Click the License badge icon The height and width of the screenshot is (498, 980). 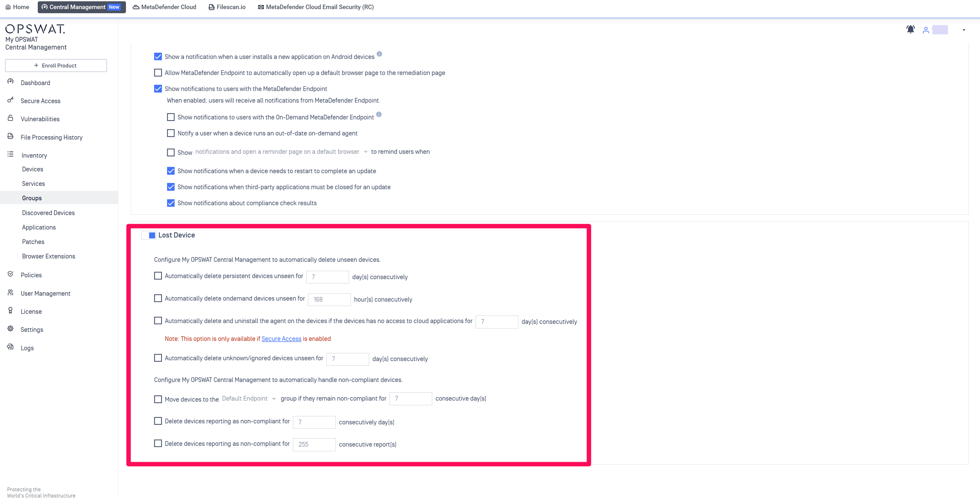point(11,311)
